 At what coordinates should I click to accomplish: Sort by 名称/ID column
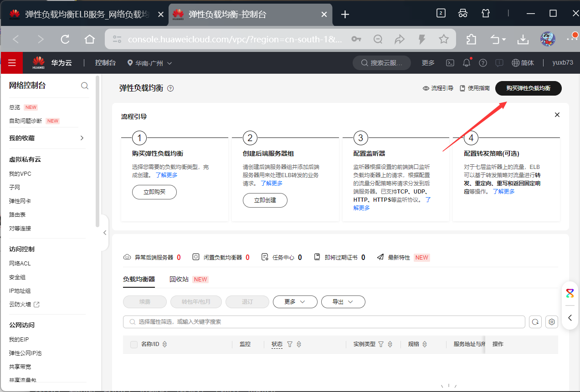[x=165, y=344]
